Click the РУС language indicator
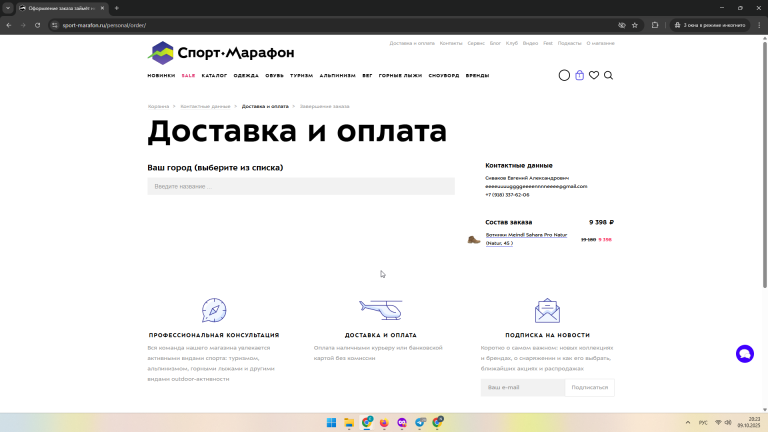 click(x=703, y=422)
